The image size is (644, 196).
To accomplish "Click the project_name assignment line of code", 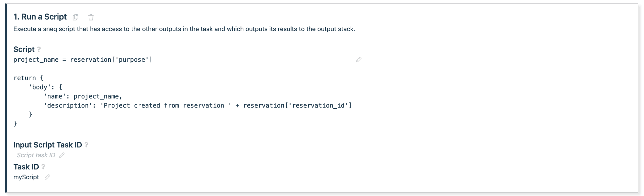I will coord(83,60).
